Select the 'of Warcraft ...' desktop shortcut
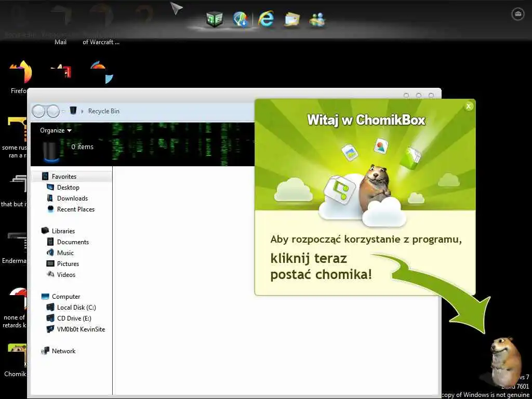 (101, 42)
